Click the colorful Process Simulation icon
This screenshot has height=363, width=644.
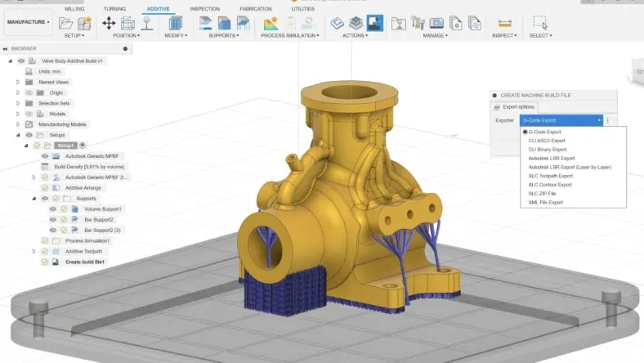click(x=271, y=23)
